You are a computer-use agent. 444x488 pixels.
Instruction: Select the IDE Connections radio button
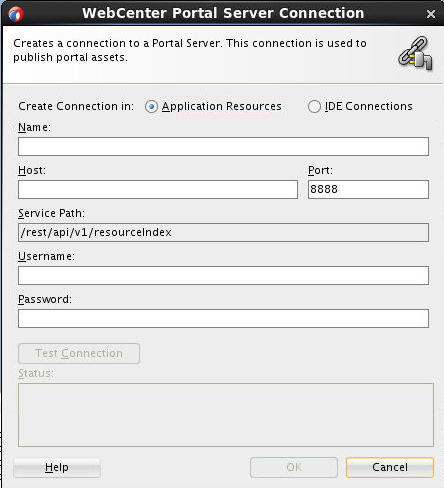[314, 107]
